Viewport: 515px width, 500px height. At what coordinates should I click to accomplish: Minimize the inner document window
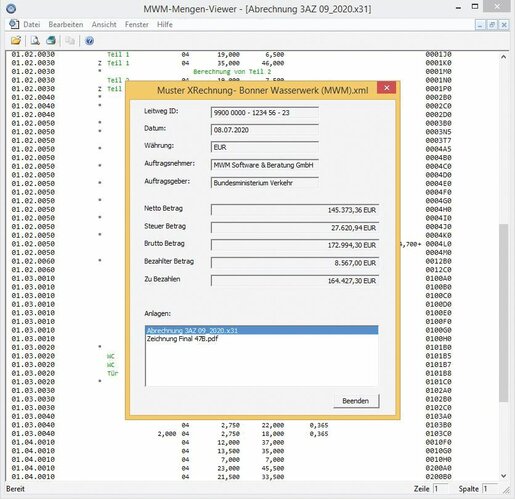[x=480, y=25]
